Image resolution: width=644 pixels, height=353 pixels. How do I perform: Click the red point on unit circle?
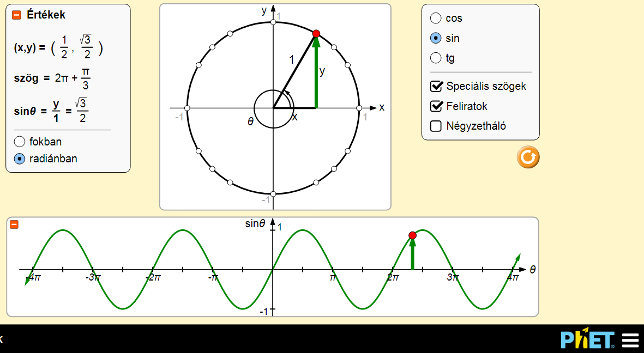click(316, 34)
